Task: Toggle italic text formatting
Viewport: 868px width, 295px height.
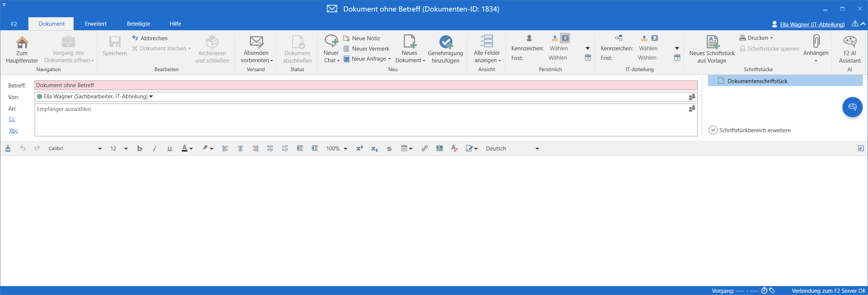Action: (x=154, y=148)
